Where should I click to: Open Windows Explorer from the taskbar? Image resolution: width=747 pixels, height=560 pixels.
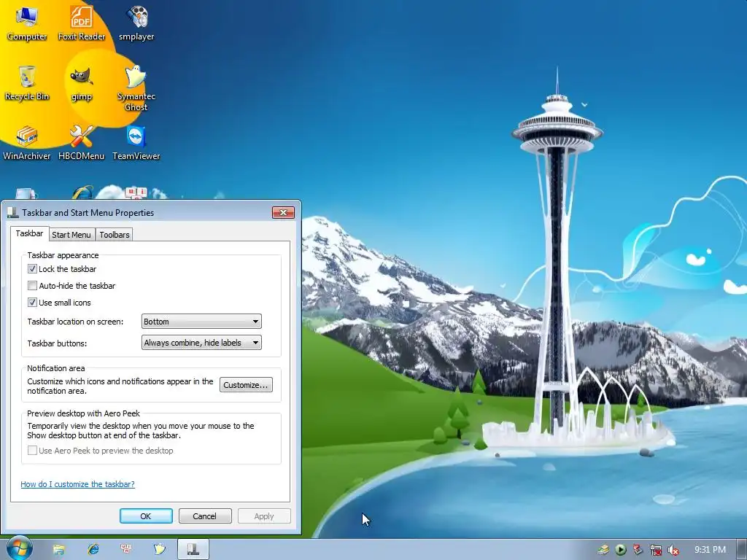58,550
